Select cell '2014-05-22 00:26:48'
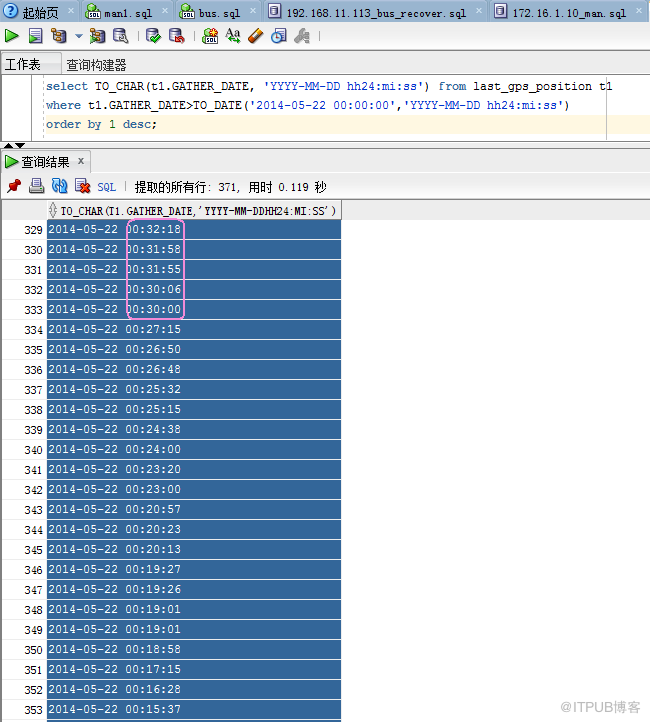Image resolution: width=650 pixels, height=722 pixels. pos(194,369)
